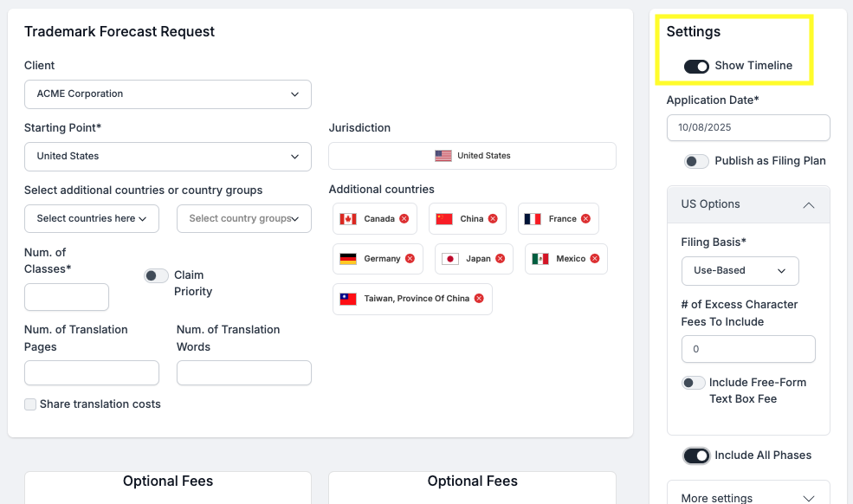Remove China using its red X icon
This screenshot has height=504, width=853.
click(493, 219)
